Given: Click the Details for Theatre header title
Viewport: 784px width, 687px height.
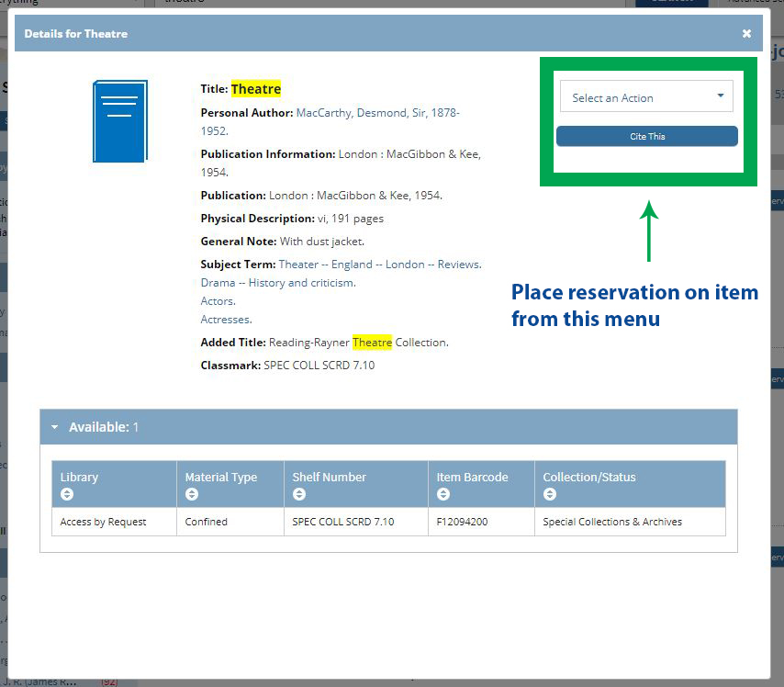Looking at the screenshot, I should 76,34.
